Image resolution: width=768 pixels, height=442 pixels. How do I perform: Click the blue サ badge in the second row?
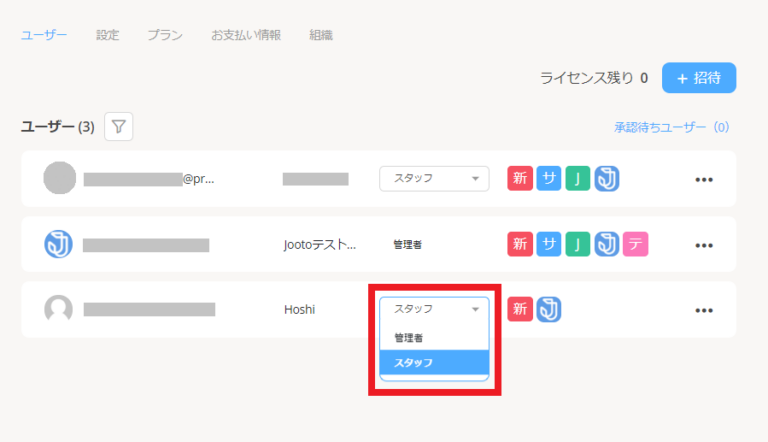(x=548, y=243)
